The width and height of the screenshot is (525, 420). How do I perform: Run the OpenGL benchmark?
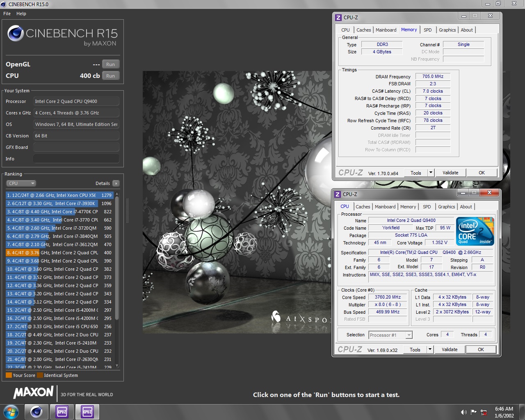(x=111, y=64)
